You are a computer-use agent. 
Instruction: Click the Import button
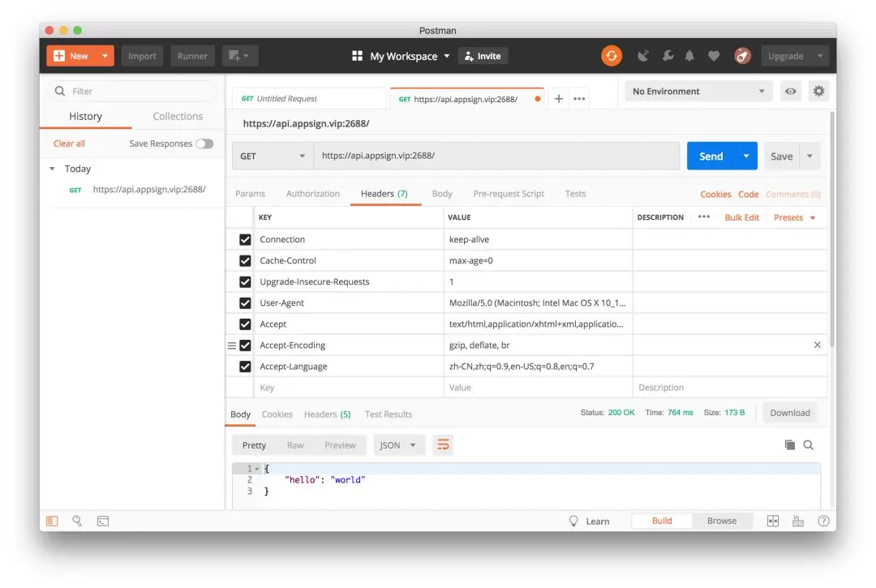[142, 56]
